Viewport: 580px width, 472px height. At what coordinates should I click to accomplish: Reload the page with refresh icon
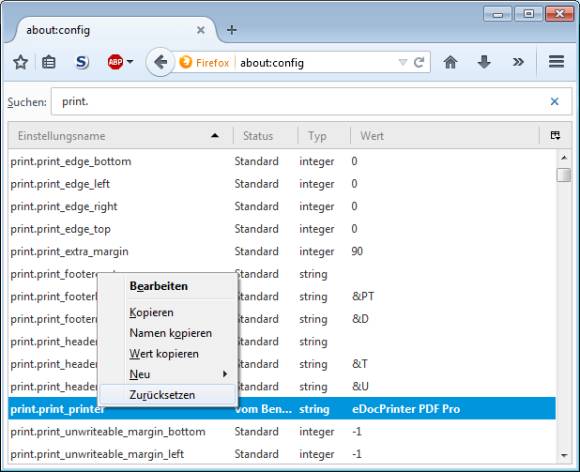tap(419, 62)
